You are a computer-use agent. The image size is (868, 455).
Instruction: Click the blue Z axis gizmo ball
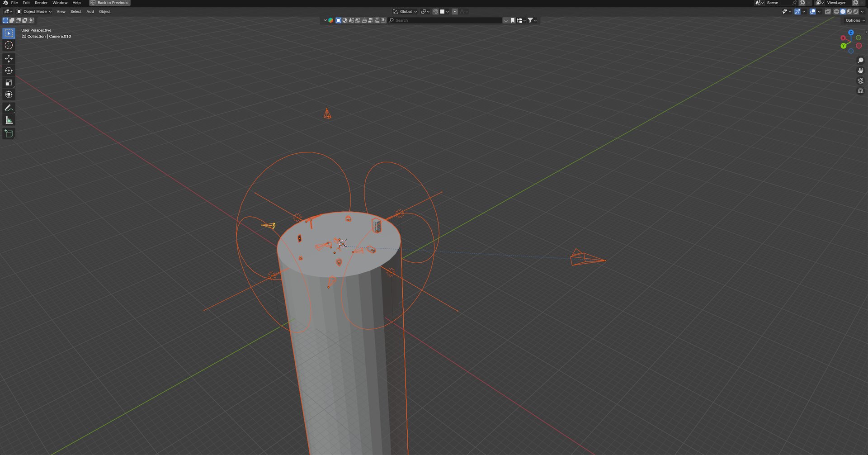point(851,33)
